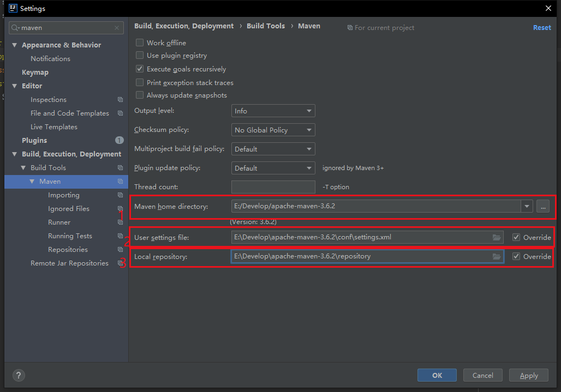Click the search magnifier icon
Image resolution: width=561 pixels, height=392 pixels.
pos(15,28)
